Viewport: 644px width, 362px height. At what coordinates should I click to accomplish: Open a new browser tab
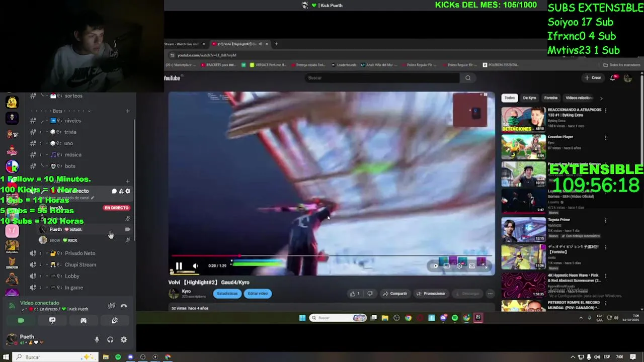pos(276,44)
